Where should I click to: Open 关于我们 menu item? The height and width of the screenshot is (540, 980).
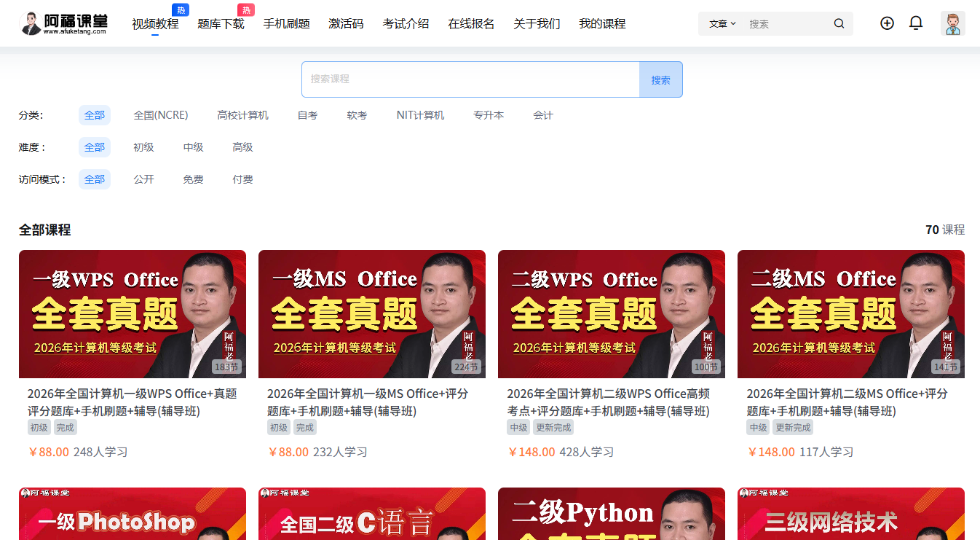pyautogui.click(x=537, y=23)
